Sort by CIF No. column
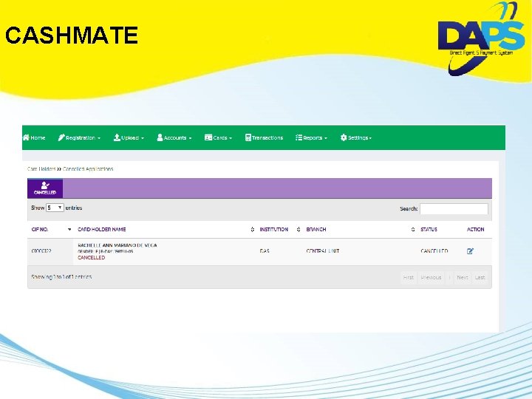The width and height of the screenshot is (532, 399). point(51,229)
